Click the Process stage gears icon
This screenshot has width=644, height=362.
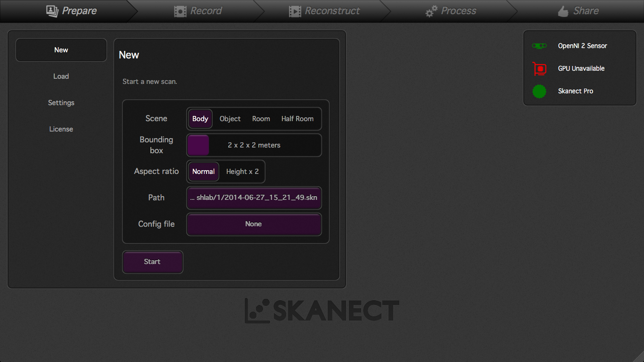click(x=431, y=11)
